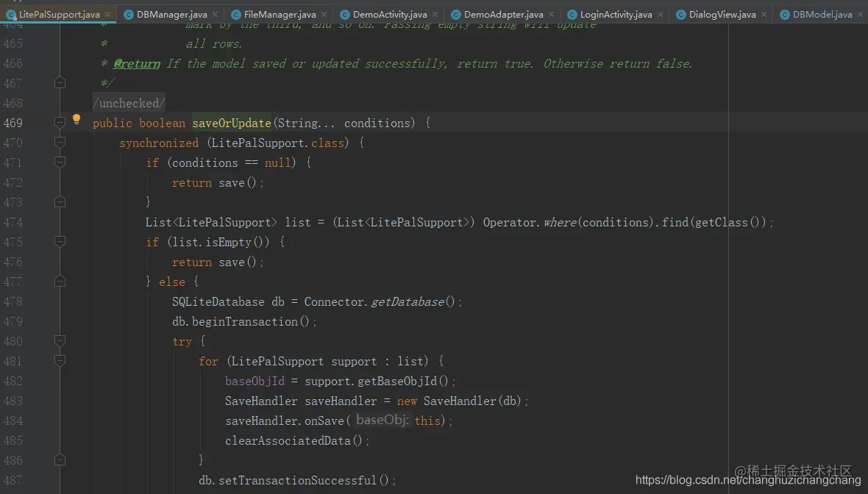868x494 pixels.
Task: Open the DBManager.java tab
Action: [171, 15]
